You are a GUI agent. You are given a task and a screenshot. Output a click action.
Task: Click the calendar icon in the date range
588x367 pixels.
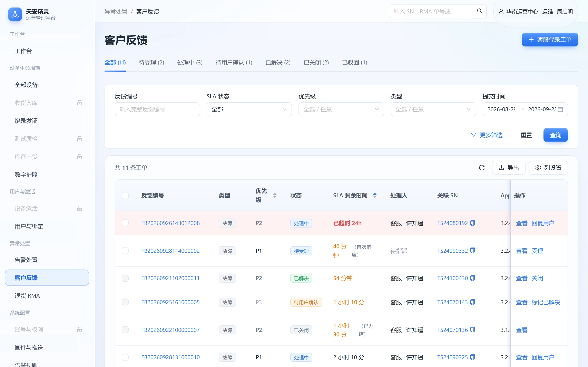[560, 109]
